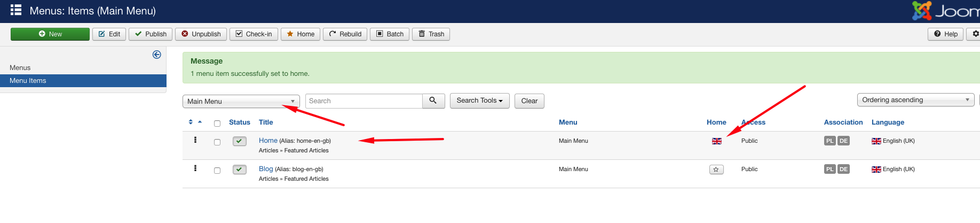Tick the checkbox for Blog row

pyautogui.click(x=217, y=171)
